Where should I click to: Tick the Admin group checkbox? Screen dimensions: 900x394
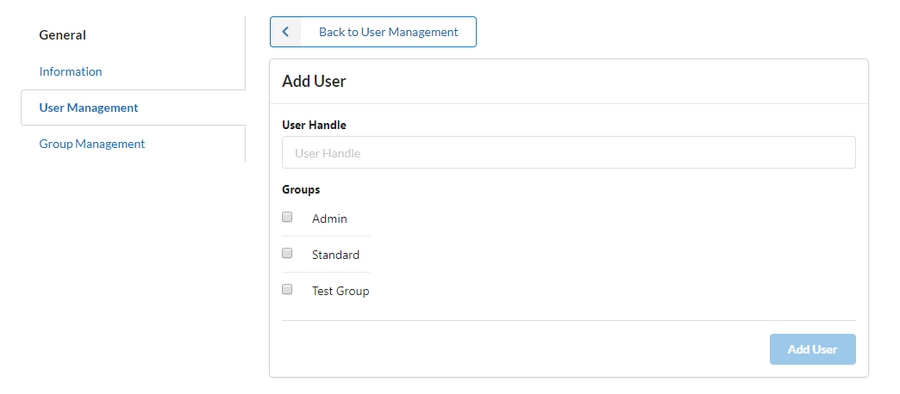point(287,217)
